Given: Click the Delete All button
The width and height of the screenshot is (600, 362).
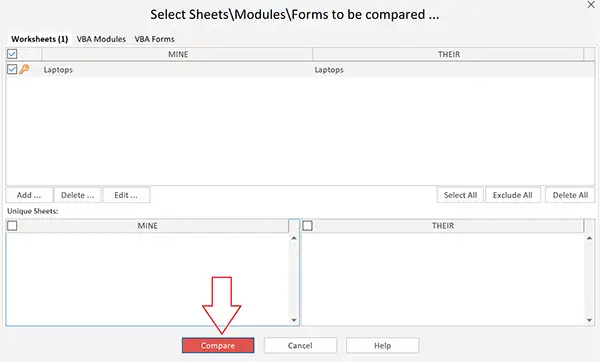Looking at the screenshot, I should point(570,195).
